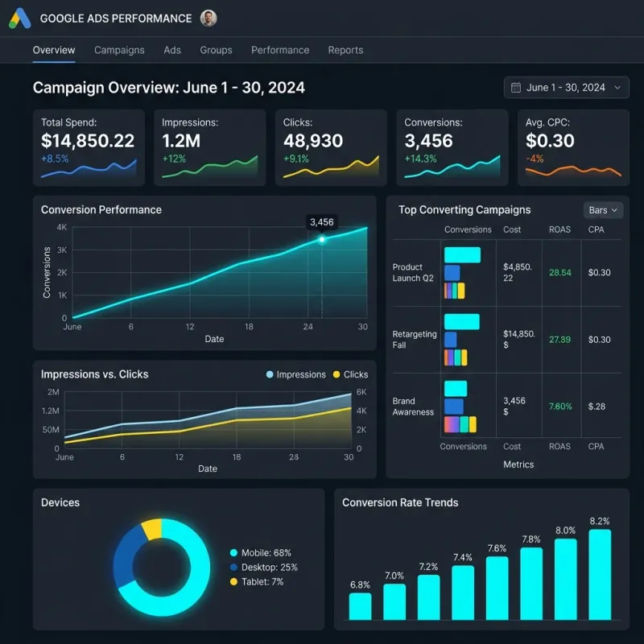Screen dimensions: 644x644
Task: Click the Brand Awareness multicolor bar
Action: tap(460, 425)
